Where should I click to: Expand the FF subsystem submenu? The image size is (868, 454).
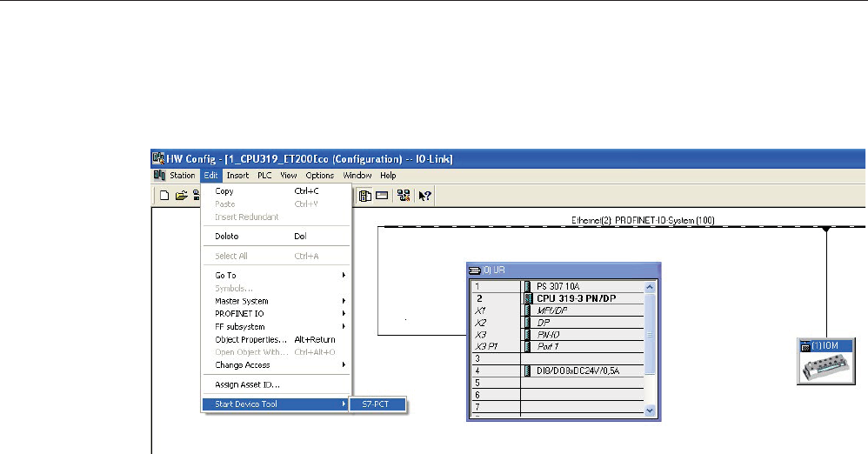pos(277,327)
